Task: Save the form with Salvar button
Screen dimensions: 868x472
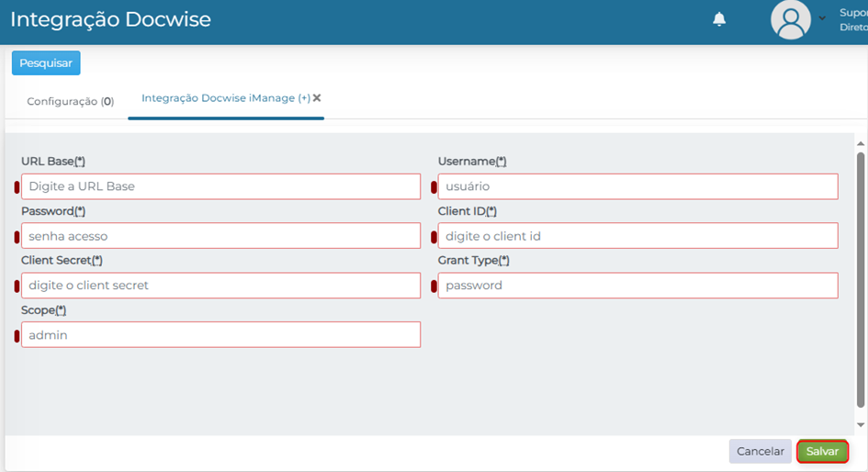Action: pos(823,452)
